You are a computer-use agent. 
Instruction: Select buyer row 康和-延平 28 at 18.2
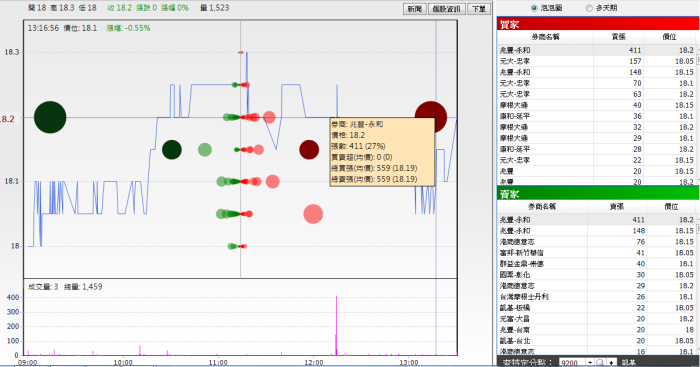click(x=596, y=149)
